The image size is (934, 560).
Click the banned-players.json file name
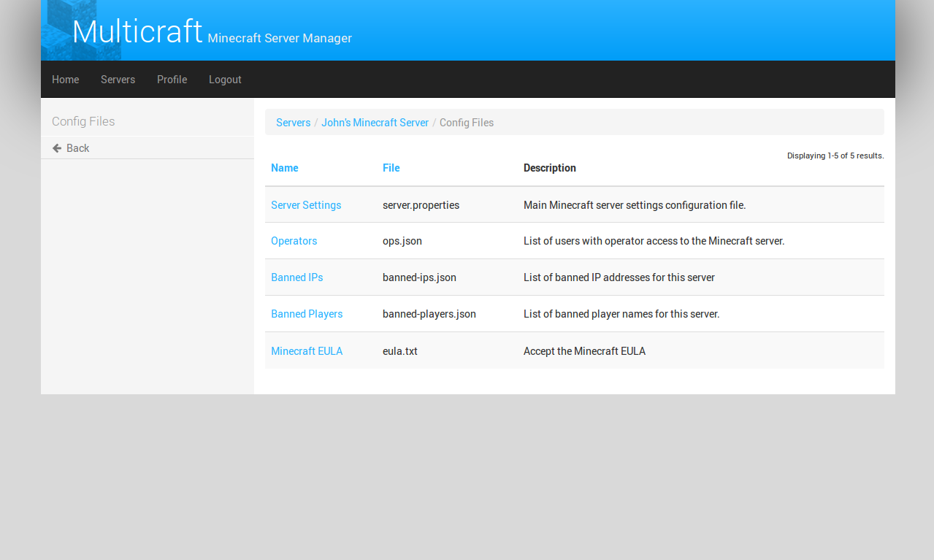tap(429, 314)
